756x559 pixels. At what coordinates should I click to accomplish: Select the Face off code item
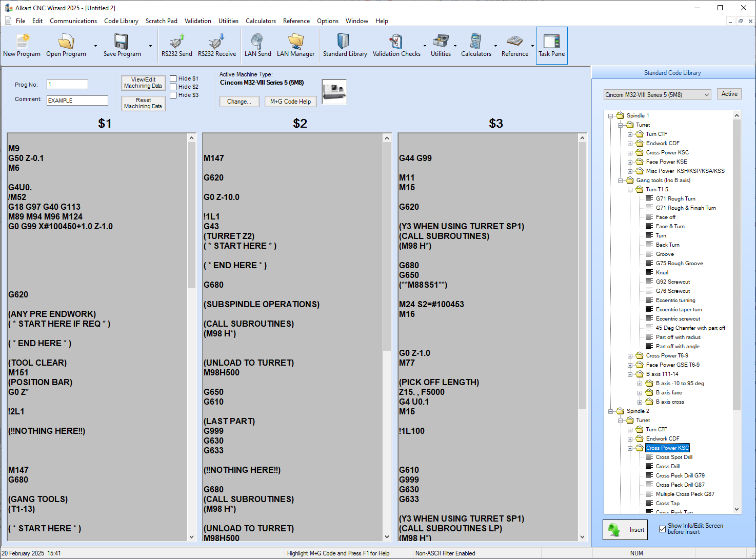pos(666,217)
